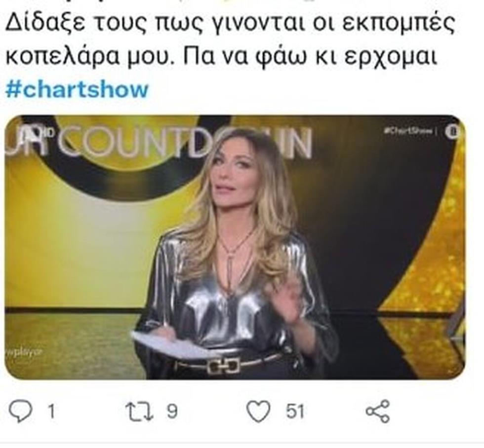
Task: Open the #chartshow hashtag link
Action: click(77, 90)
